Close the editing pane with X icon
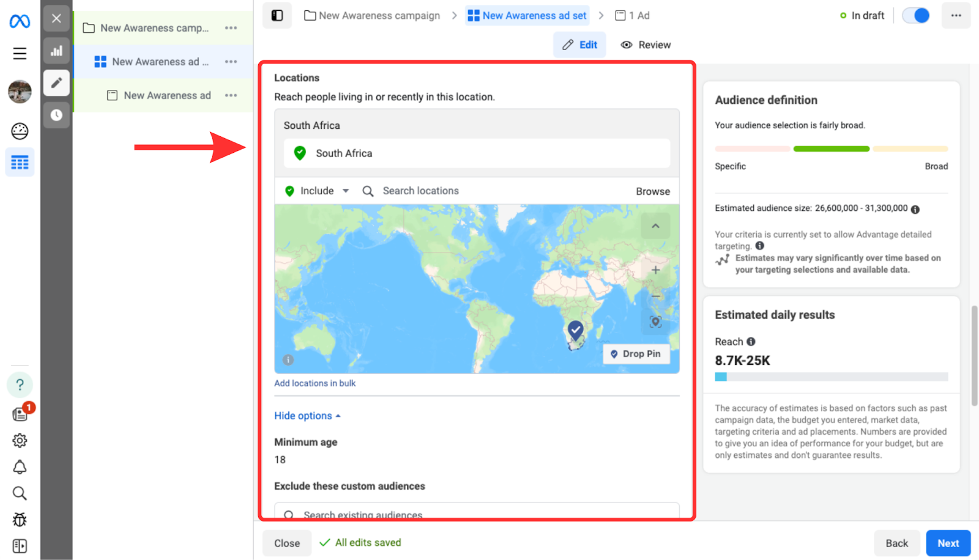The width and height of the screenshot is (979, 560). [56, 18]
